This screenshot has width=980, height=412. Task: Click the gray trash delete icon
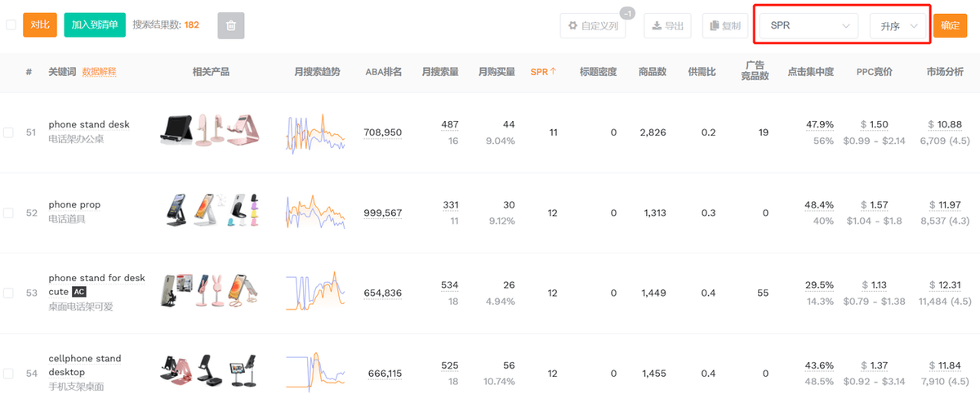(x=230, y=25)
